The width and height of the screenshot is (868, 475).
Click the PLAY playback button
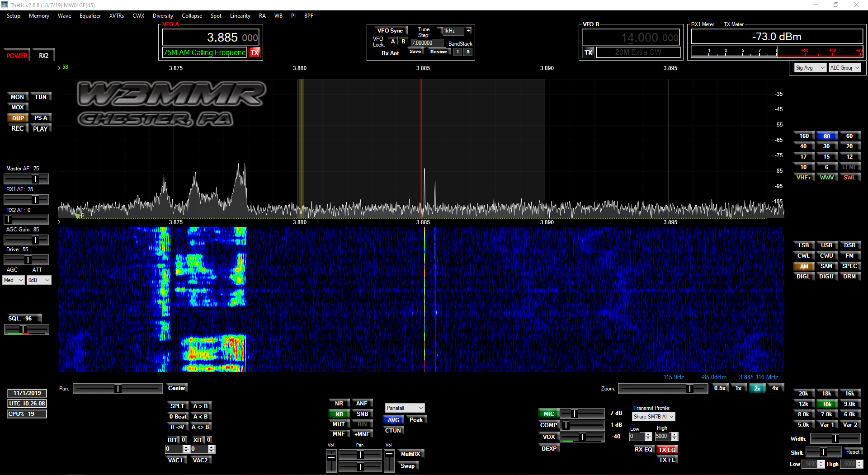[40, 129]
